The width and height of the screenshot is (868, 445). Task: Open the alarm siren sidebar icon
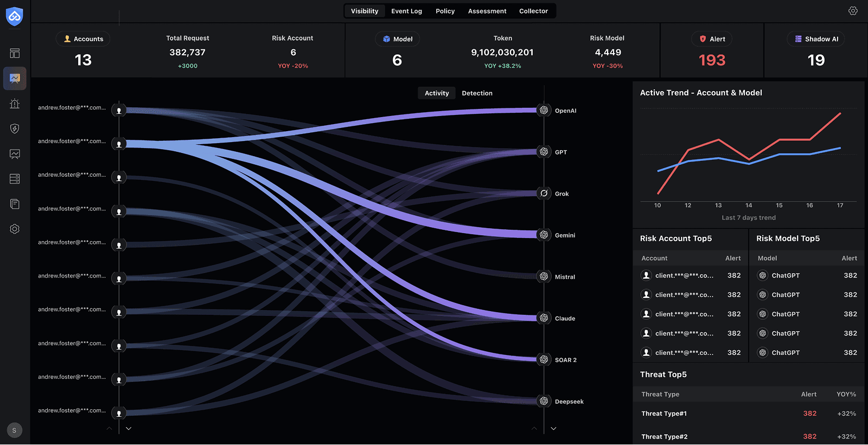point(15,104)
